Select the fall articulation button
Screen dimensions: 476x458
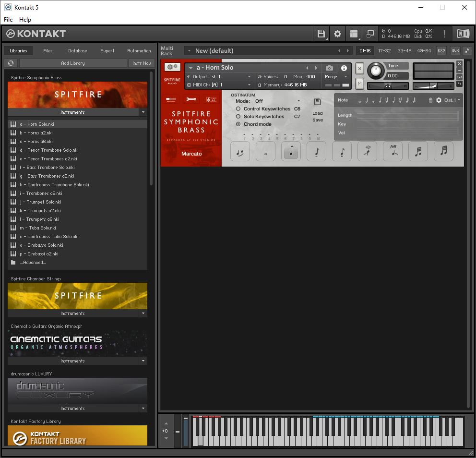point(393,151)
